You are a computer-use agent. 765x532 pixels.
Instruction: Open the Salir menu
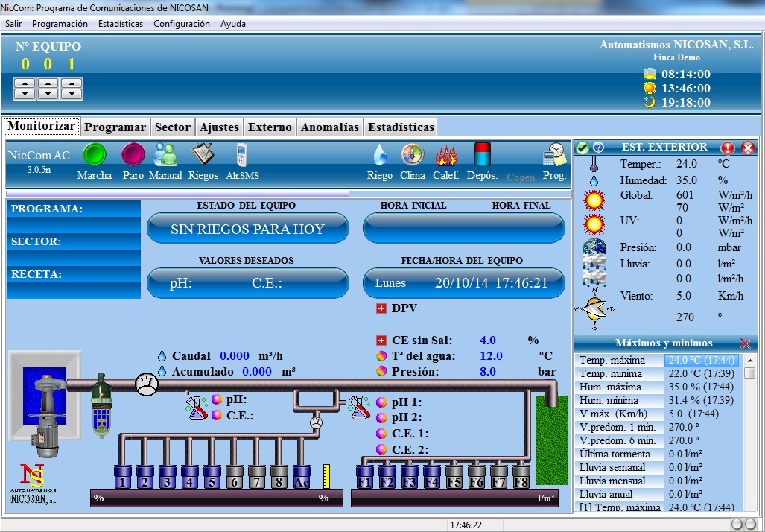(x=13, y=24)
